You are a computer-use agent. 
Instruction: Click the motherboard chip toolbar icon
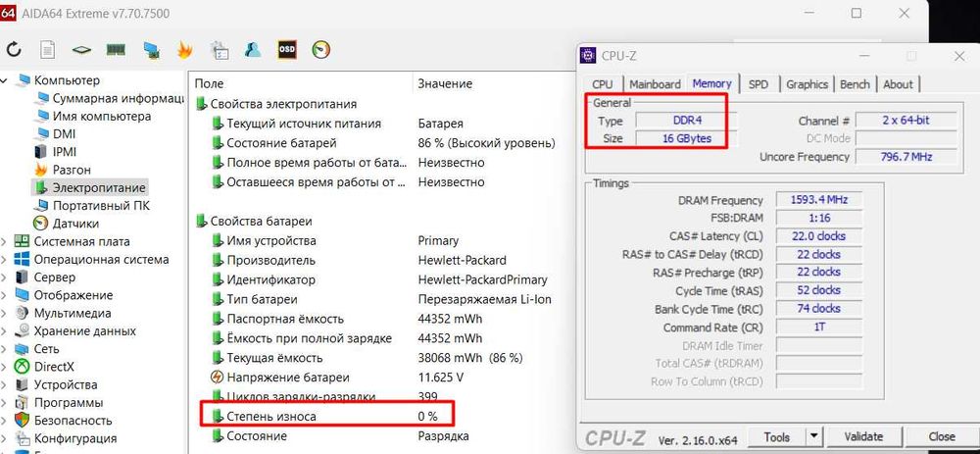click(82, 50)
